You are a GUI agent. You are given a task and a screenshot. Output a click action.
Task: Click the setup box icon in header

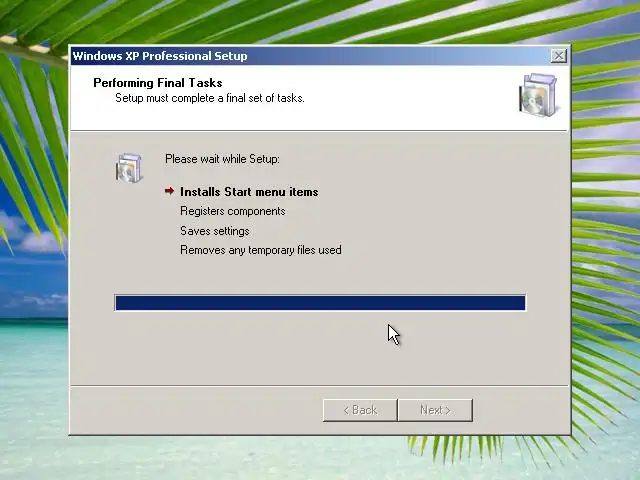[x=538, y=95]
